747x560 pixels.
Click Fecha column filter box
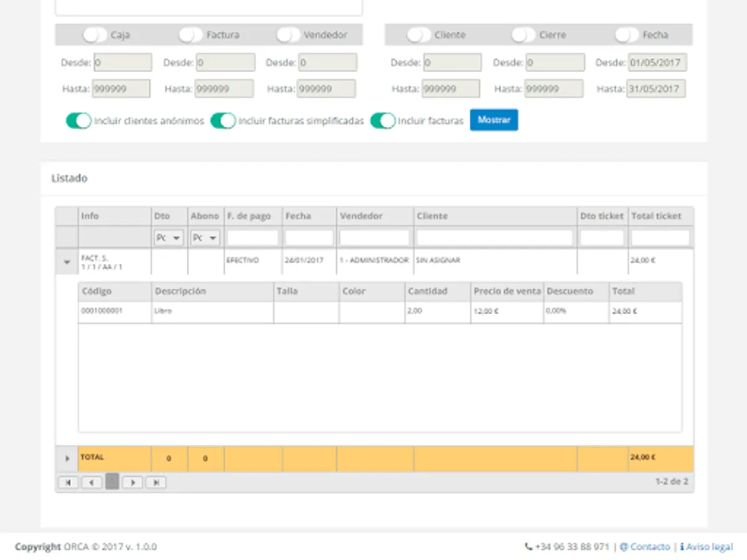309,238
